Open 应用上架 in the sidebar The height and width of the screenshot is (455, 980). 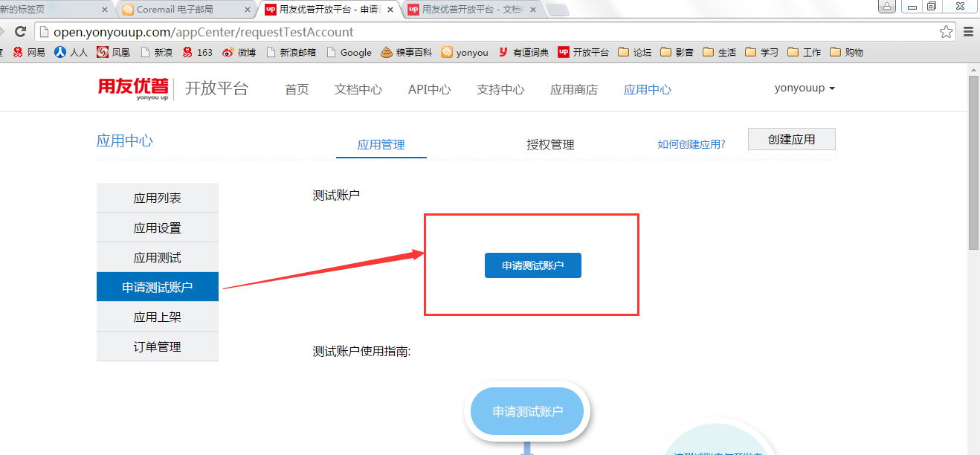pos(158,317)
